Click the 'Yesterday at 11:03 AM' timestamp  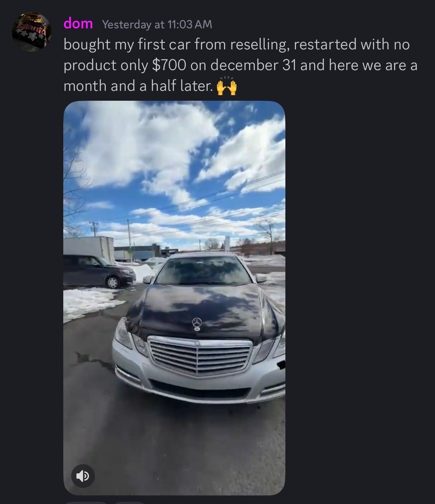157,24
